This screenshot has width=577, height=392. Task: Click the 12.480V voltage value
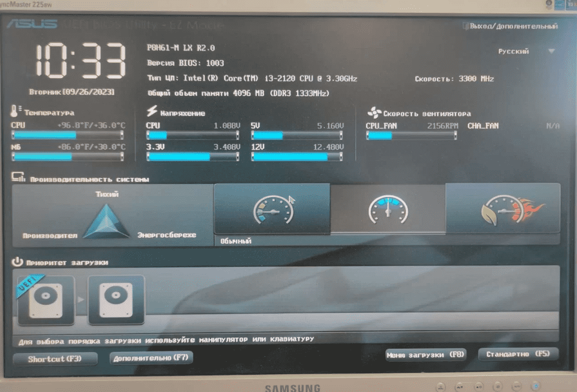point(328,147)
